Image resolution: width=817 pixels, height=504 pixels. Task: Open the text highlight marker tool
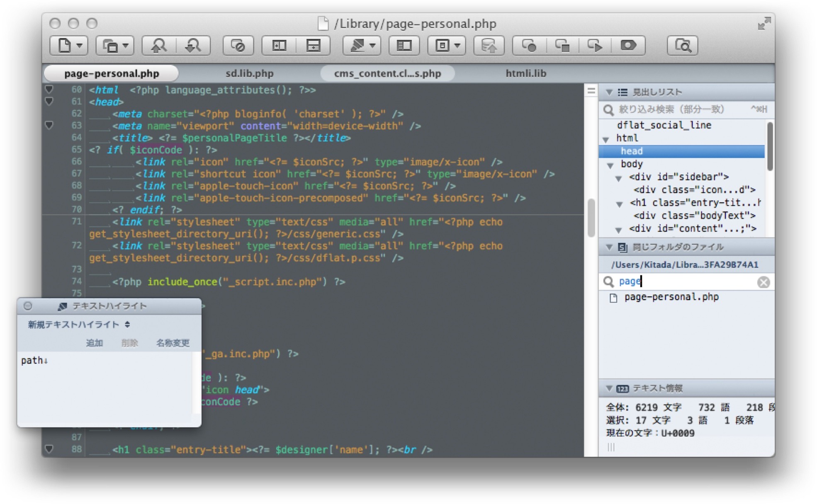click(357, 46)
